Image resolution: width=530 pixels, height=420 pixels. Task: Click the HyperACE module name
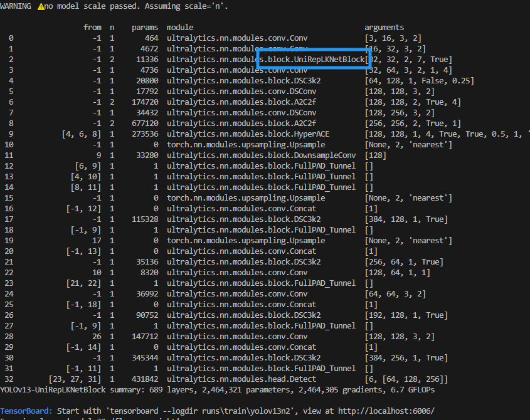pos(312,134)
